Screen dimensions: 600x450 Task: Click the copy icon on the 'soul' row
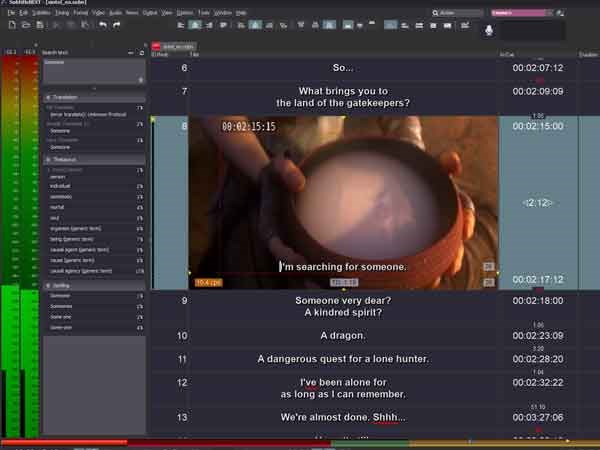click(140, 218)
